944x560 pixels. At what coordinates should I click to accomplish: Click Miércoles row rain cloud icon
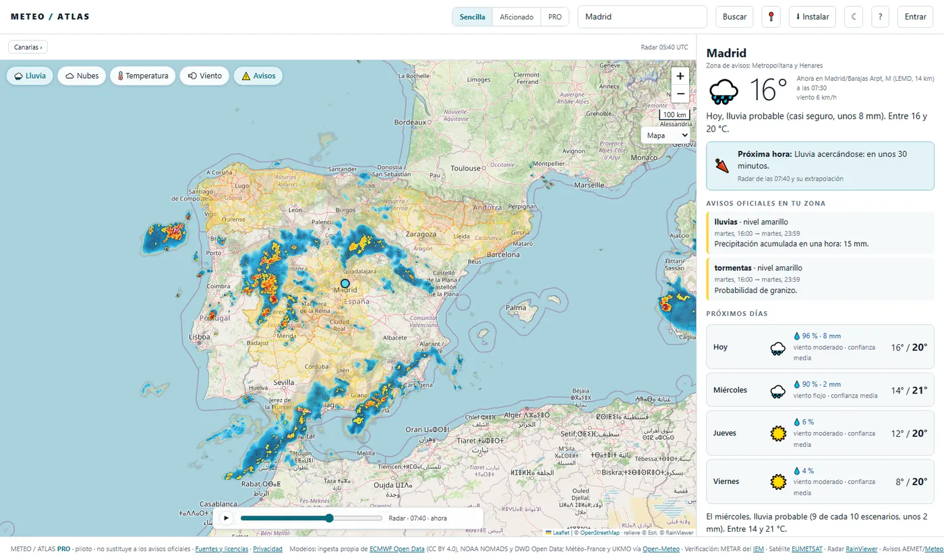pyautogui.click(x=777, y=392)
